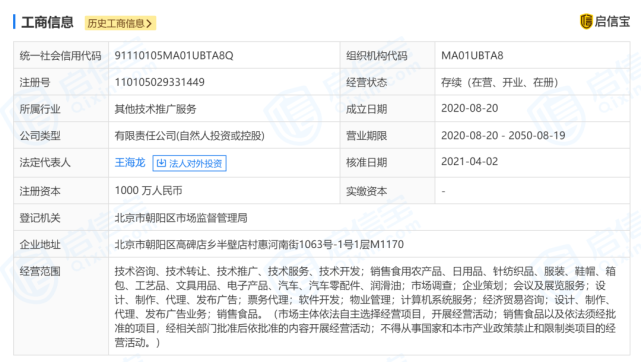Select registration number 110105029331449

tap(159, 82)
